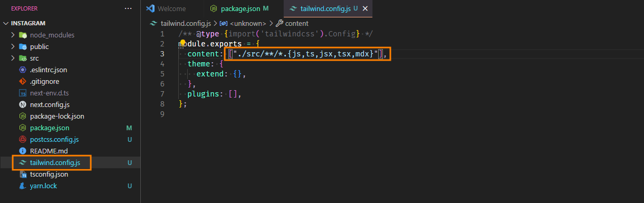The width and height of the screenshot is (644, 203).
Task: Click the git icon beside .gitignore
Action: point(23,81)
